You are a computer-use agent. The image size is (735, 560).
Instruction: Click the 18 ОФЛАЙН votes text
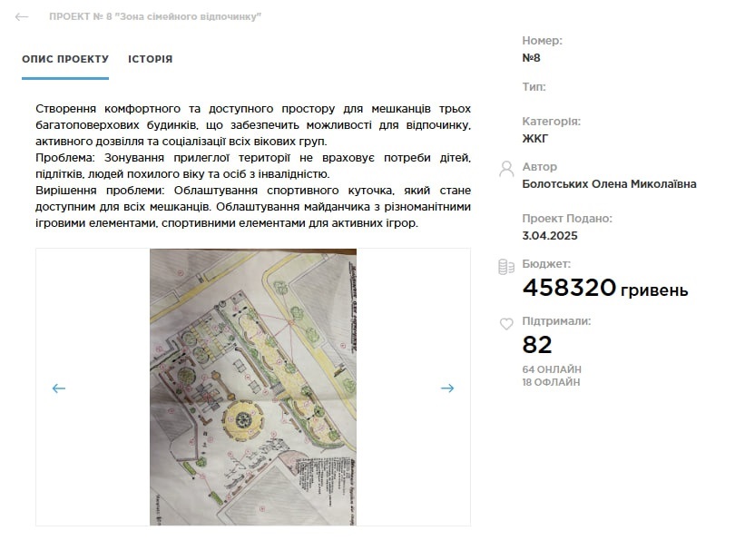click(552, 382)
